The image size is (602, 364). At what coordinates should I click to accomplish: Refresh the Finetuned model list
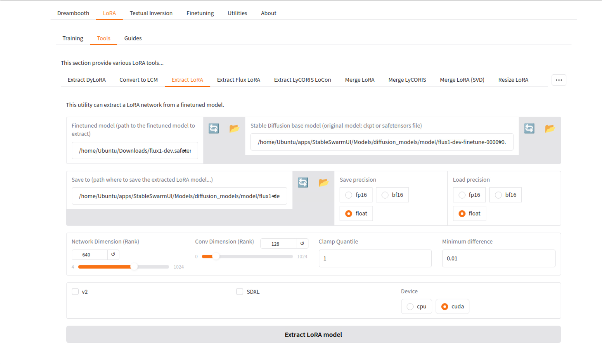(214, 128)
